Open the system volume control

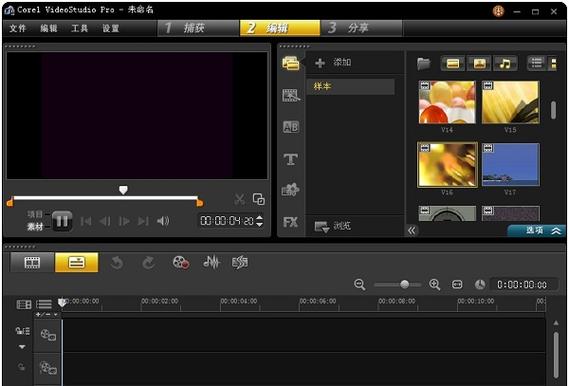(163, 221)
